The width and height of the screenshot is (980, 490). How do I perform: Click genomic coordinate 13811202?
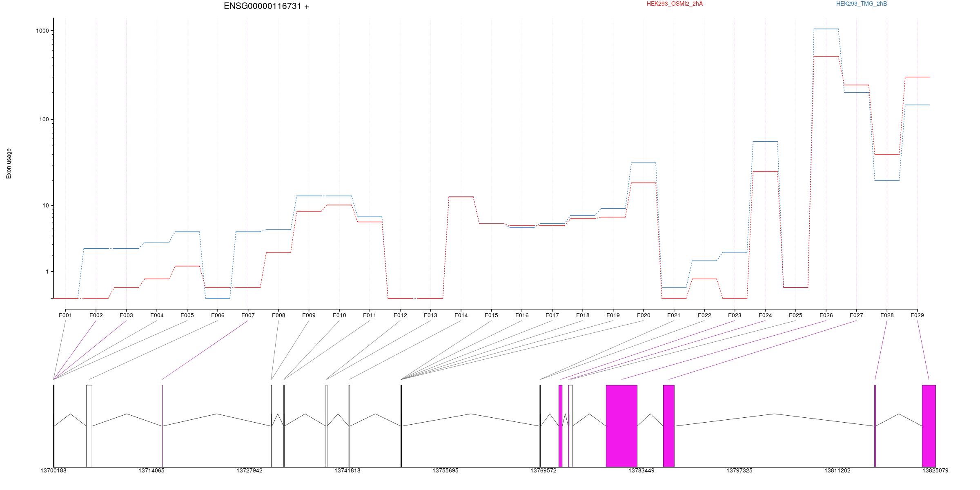coord(837,471)
